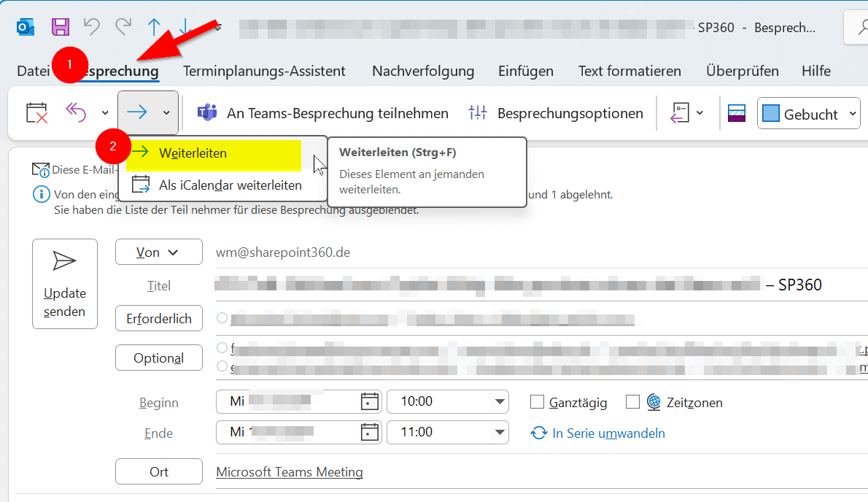Go to previous item with up arrow
Image resolution: width=868 pixels, height=502 pixels.
(154, 27)
